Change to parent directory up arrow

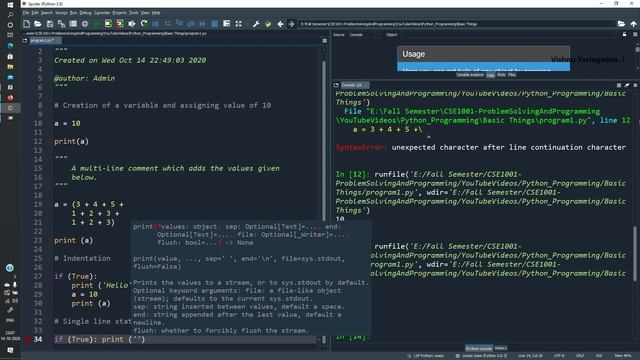click(633, 24)
